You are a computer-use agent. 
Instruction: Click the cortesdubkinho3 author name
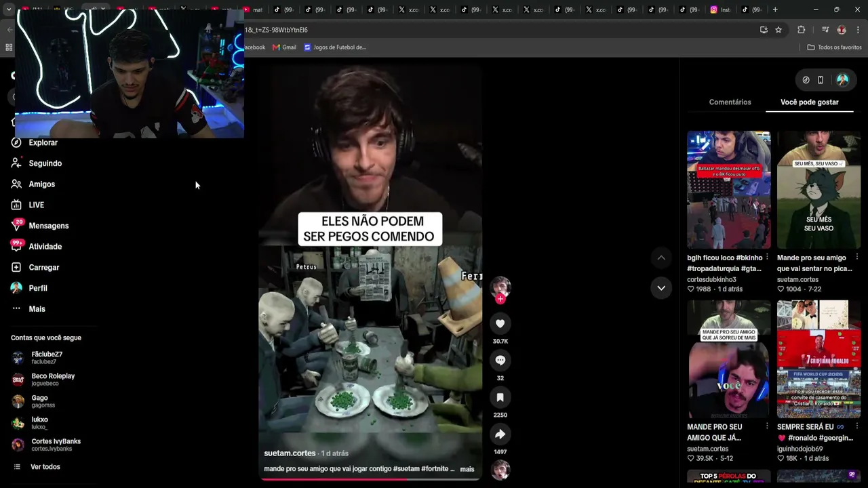point(711,279)
